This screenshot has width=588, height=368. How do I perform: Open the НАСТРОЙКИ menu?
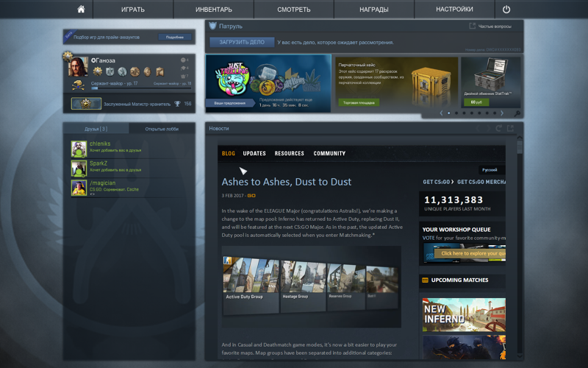454,10
